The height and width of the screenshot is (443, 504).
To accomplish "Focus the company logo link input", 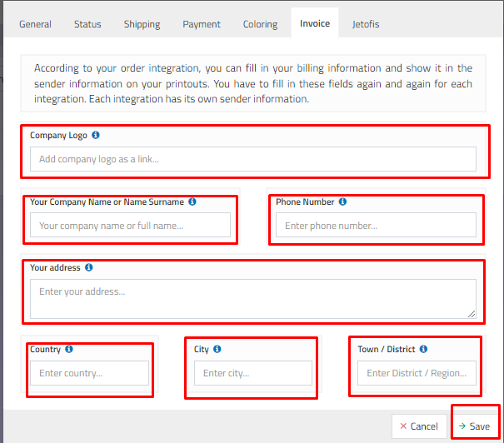I will 253,159.
